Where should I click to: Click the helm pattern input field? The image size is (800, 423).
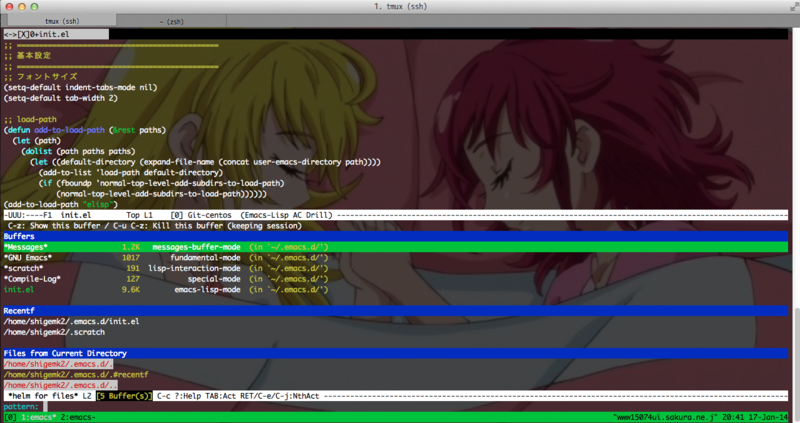[x=416, y=407]
